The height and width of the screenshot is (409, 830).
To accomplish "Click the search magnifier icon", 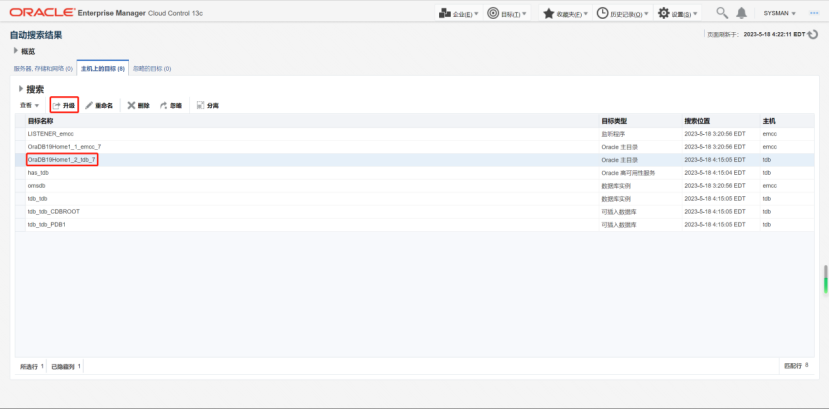I will point(722,13).
